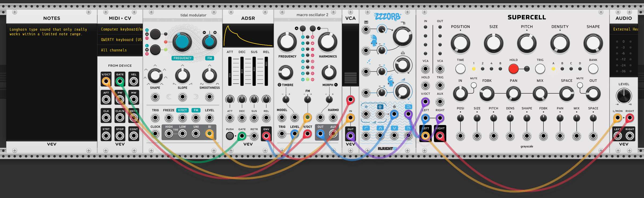Click the UNI output jack on tidal modulator
Screen dimensions: 644x198
(x=196, y=134)
